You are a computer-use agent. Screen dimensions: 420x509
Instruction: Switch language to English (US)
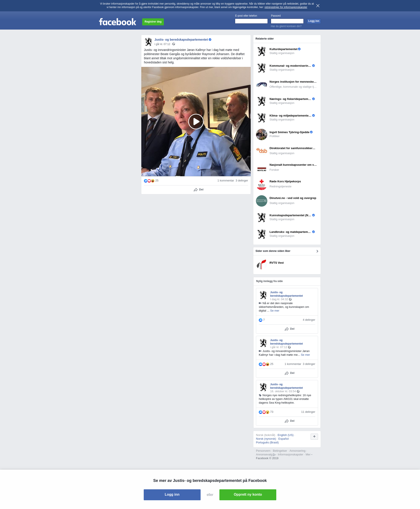point(285,435)
